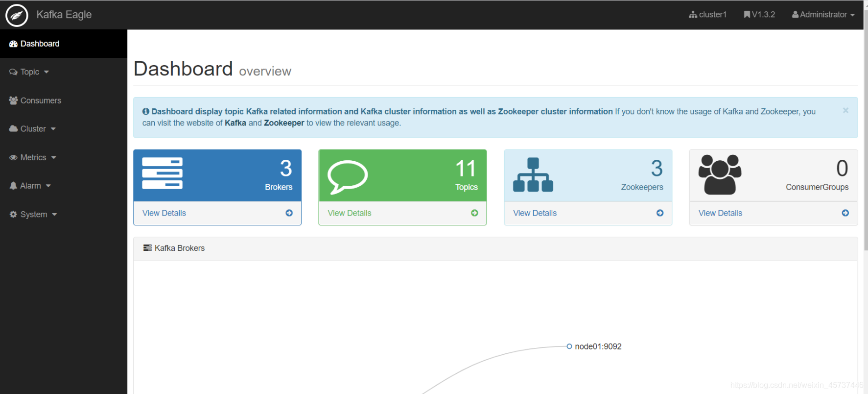Screen dimensions: 868x394
Task: Select the cluster1 indicator in top bar
Action: (x=707, y=15)
